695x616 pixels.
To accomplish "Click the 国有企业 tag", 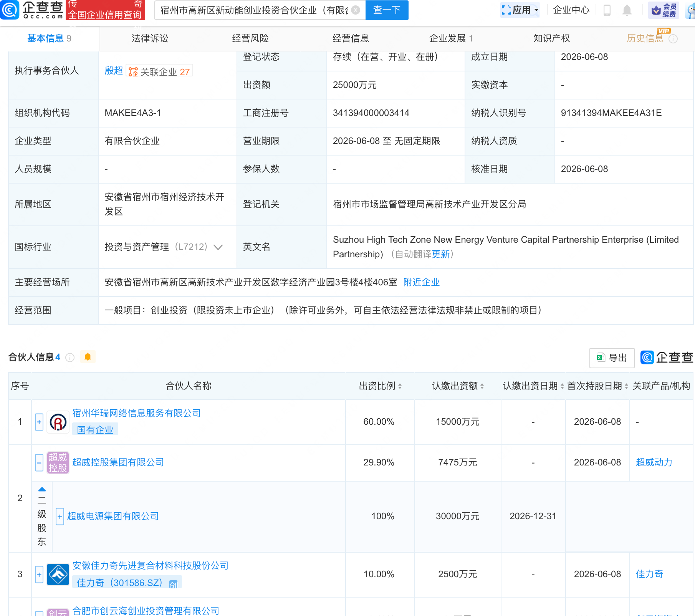I will tap(95, 430).
